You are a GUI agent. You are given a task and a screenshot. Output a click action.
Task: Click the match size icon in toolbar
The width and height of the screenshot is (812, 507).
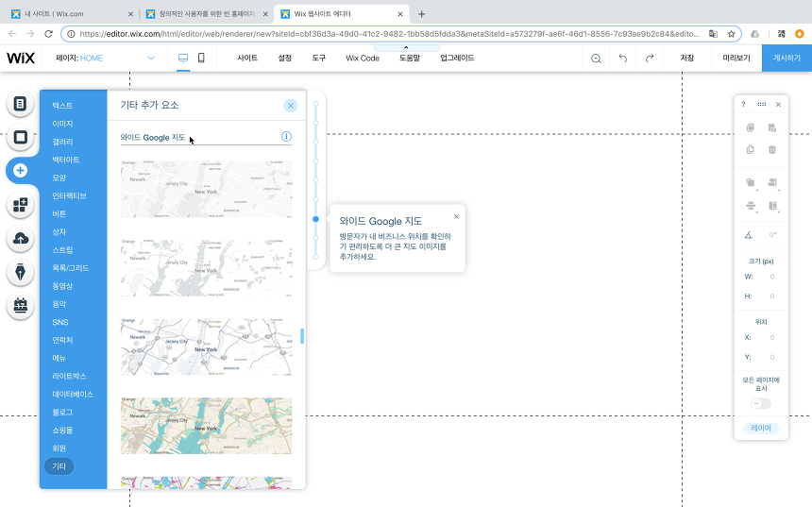tap(772, 206)
